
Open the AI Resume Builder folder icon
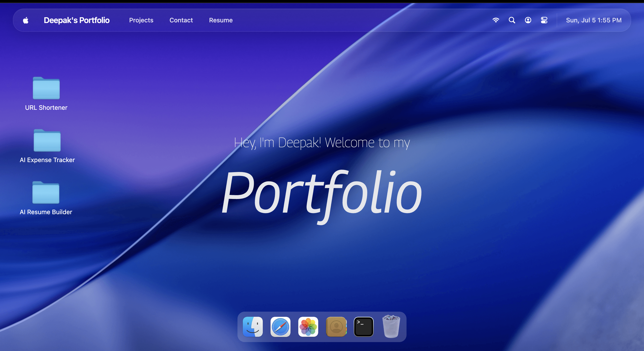(x=46, y=192)
